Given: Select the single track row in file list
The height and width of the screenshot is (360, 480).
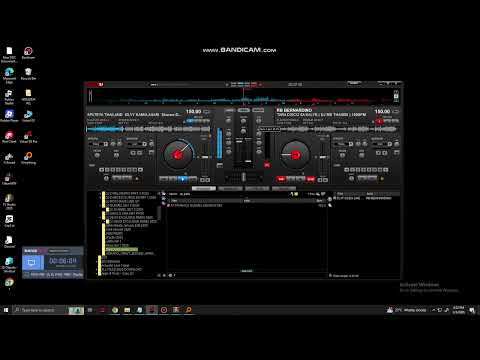Looking at the screenshot, I should pos(247,206).
